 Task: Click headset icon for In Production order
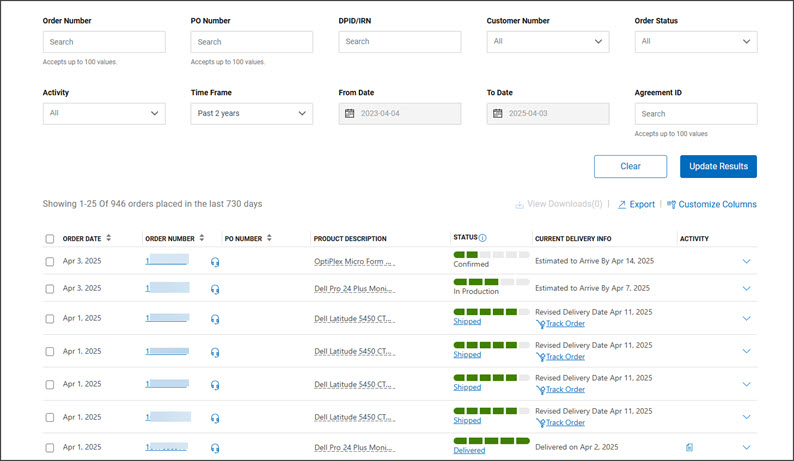click(x=215, y=289)
